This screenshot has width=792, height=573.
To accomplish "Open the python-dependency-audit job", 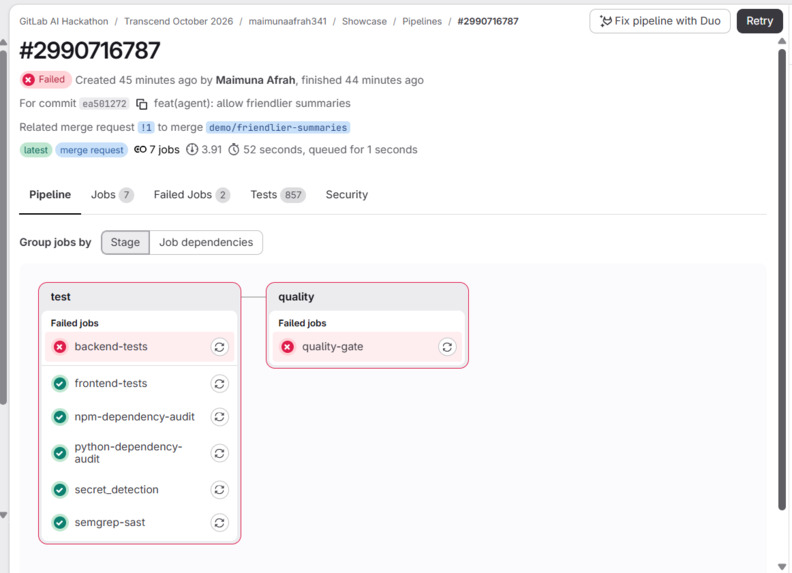I will tap(128, 453).
